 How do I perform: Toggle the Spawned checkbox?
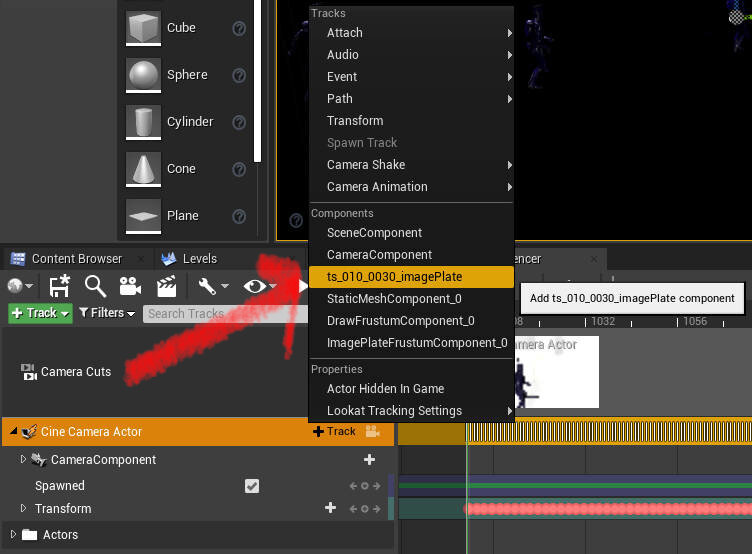click(252, 486)
